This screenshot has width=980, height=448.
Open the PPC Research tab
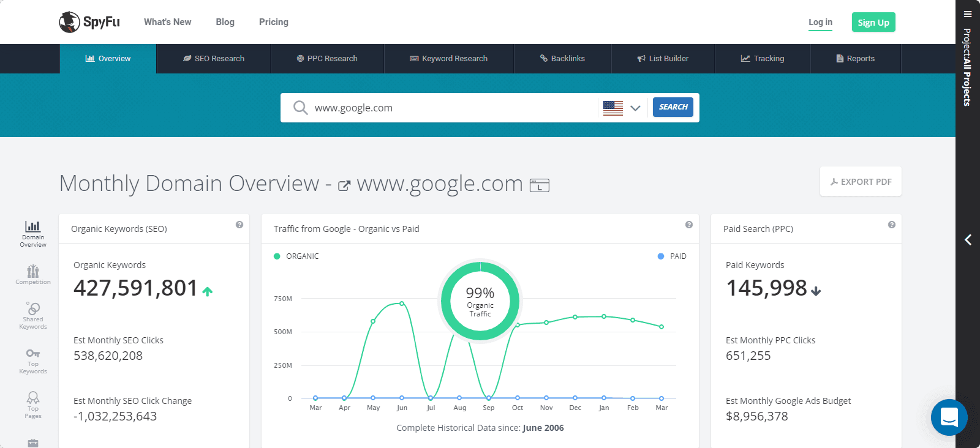[x=327, y=59]
